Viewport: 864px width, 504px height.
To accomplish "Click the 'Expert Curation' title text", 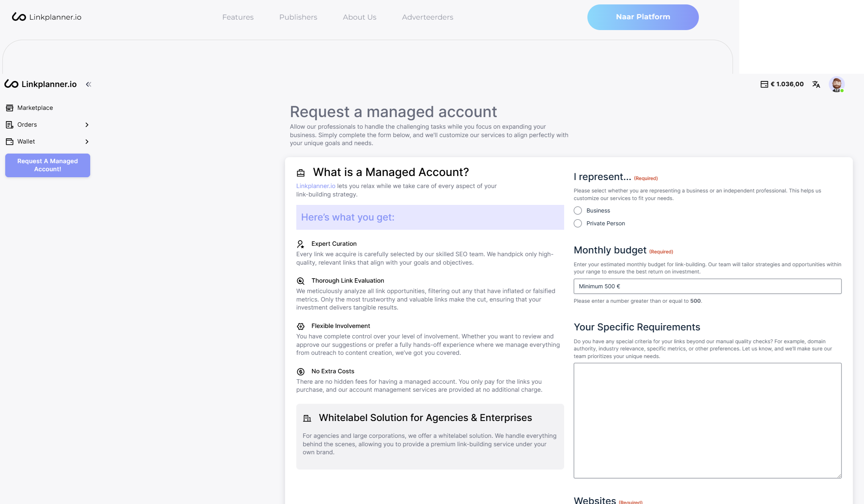I will coord(334,244).
